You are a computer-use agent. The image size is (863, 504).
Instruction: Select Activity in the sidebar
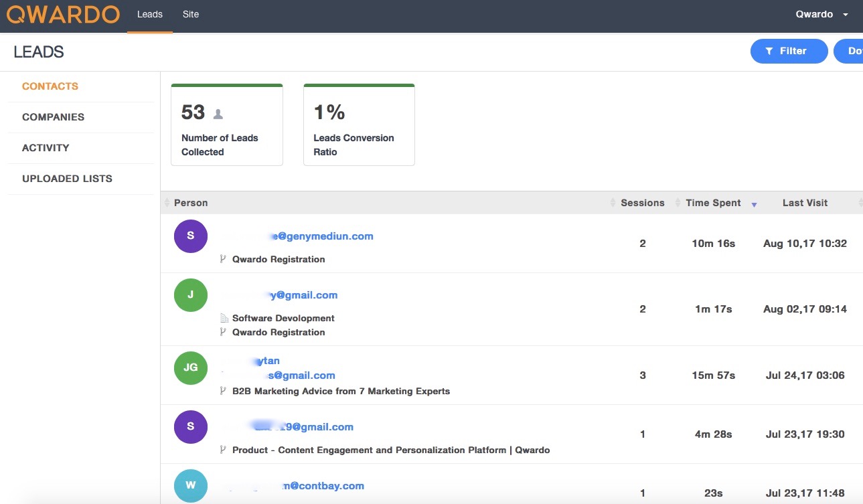point(46,148)
